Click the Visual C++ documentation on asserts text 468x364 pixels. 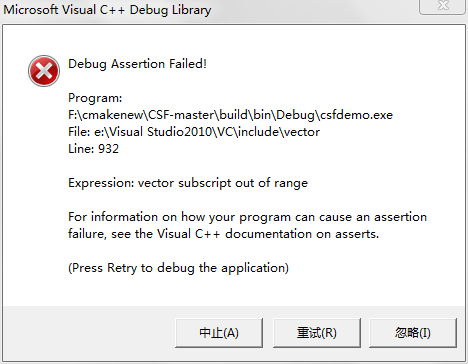[268, 234]
